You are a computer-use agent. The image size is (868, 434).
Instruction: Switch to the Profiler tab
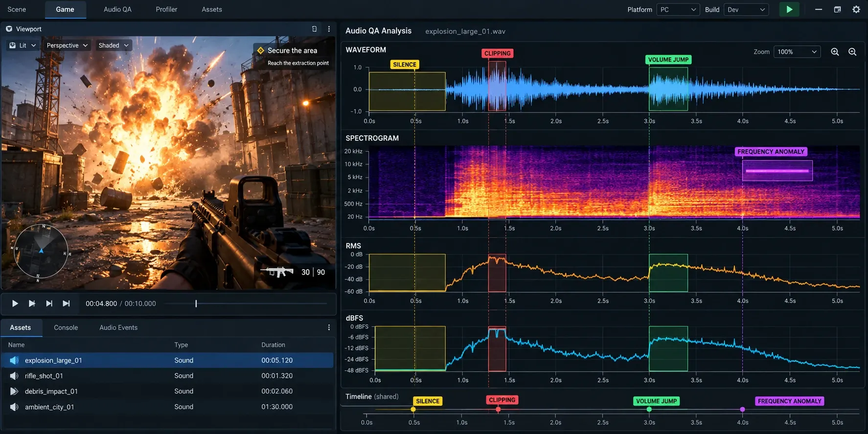(166, 9)
